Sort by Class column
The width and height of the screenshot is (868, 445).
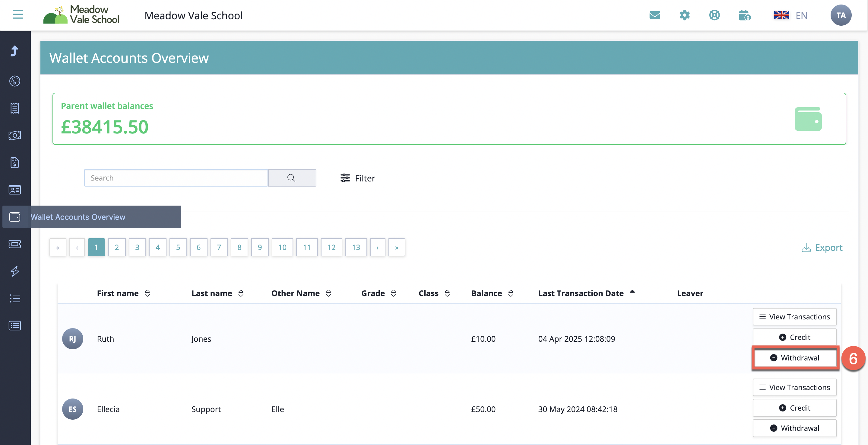pyautogui.click(x=447, y=293)
